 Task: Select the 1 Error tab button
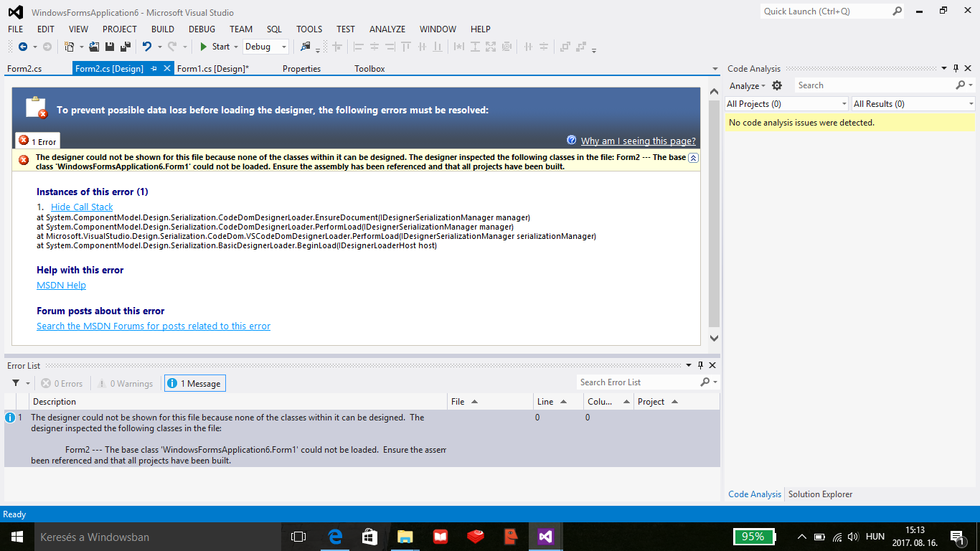pyautogui.click(x=37, y=141)
